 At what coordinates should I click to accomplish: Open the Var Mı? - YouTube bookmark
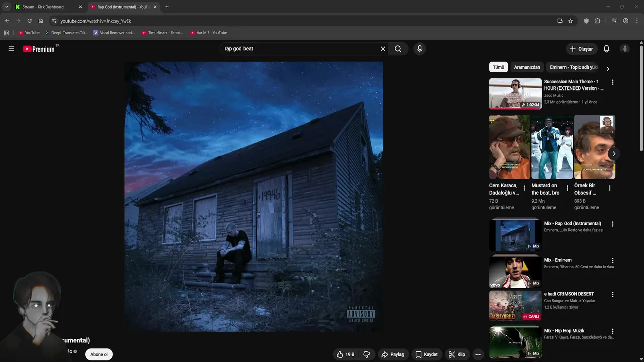pos(209,33)
